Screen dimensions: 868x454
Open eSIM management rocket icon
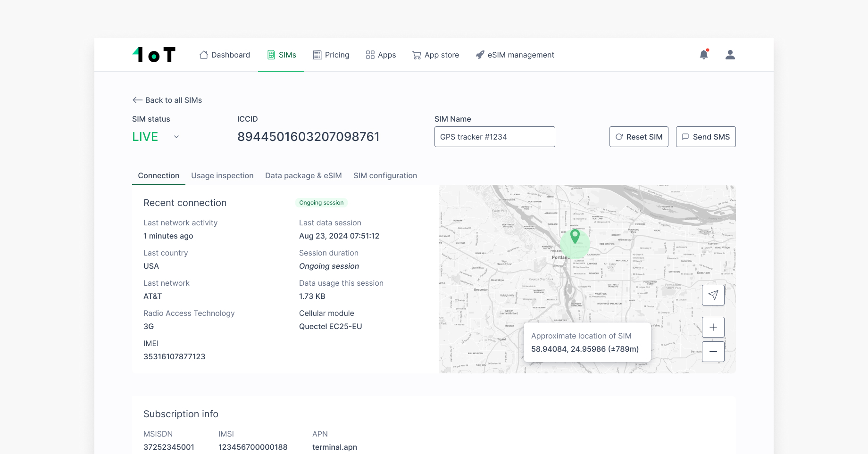click(x=480, y=55)
